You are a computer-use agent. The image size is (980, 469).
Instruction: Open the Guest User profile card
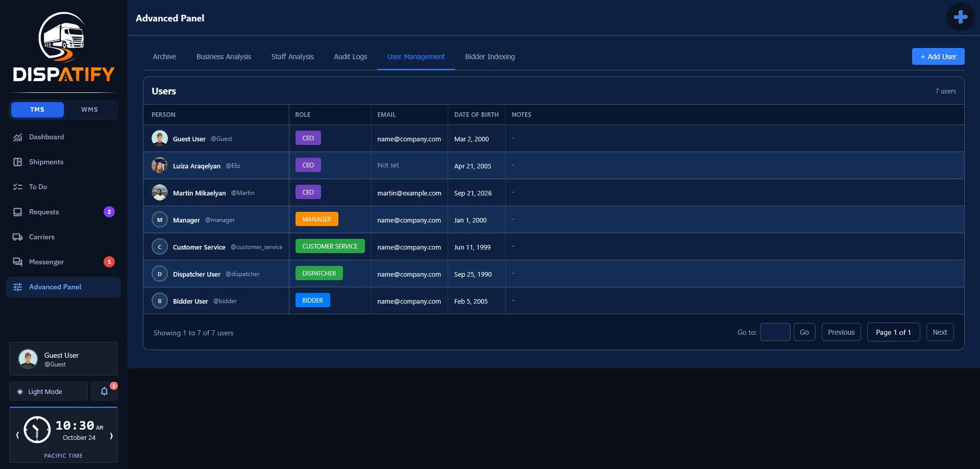tap(63, 359)
